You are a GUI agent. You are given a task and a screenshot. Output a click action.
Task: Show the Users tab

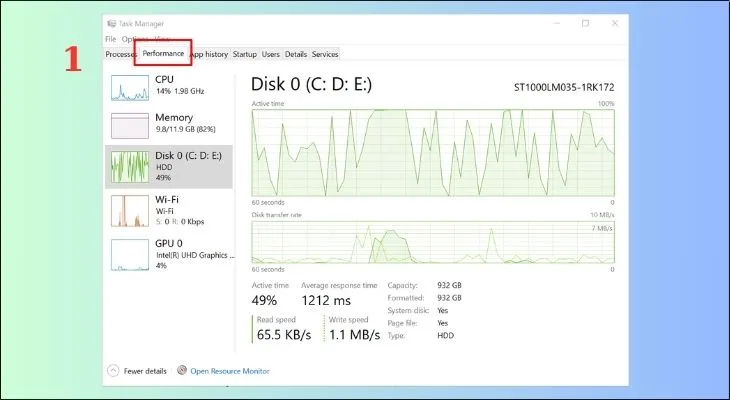(271, 54)
